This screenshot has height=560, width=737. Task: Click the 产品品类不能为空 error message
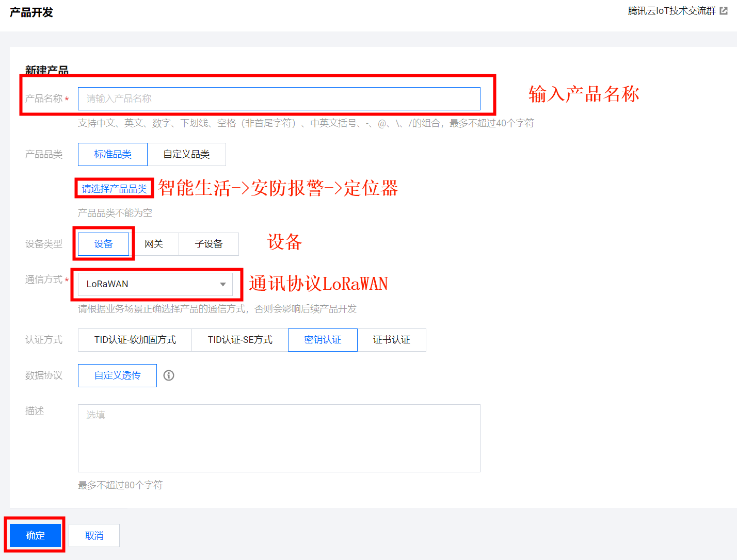pyautogui.click(x=115, y=213)
